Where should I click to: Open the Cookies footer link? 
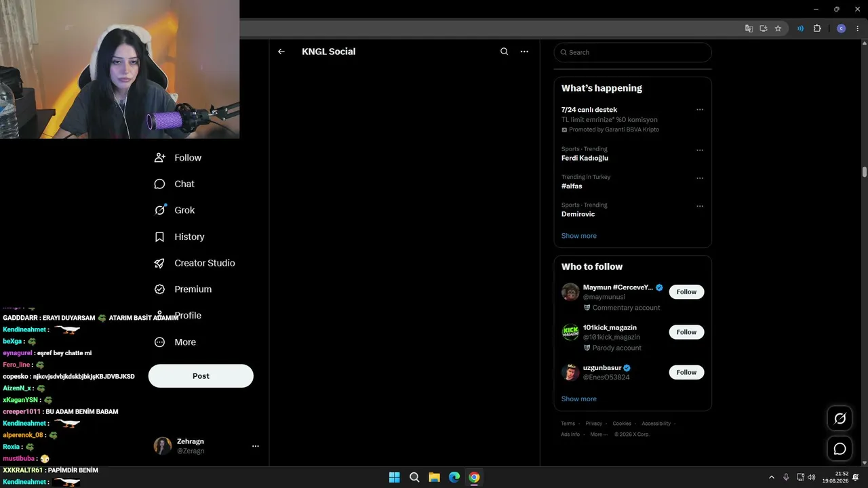tap(622, 424)
